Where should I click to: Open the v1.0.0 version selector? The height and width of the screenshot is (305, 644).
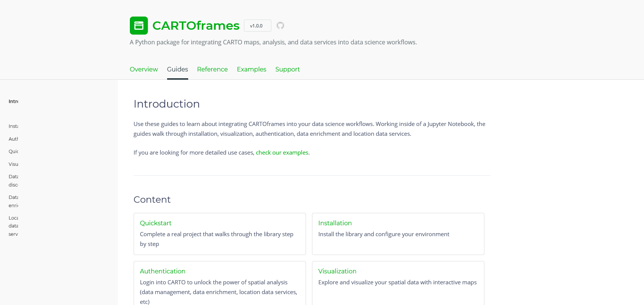257,26
